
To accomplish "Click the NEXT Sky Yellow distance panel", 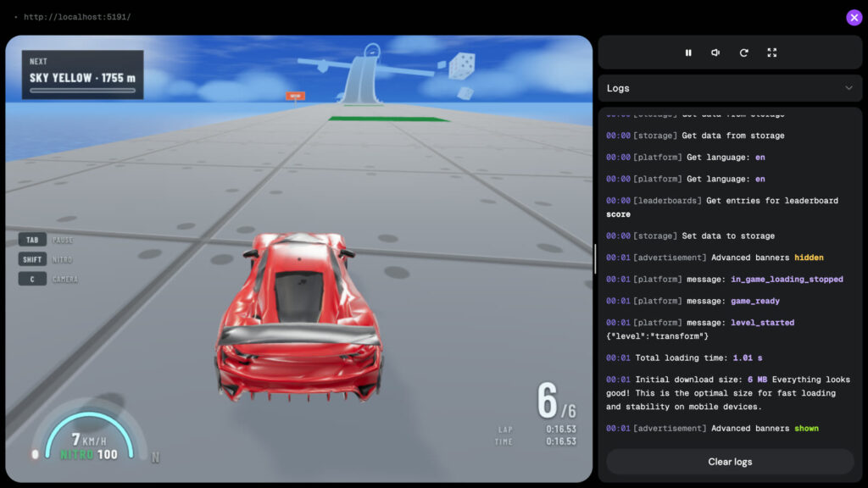I will tap(82, 75).
